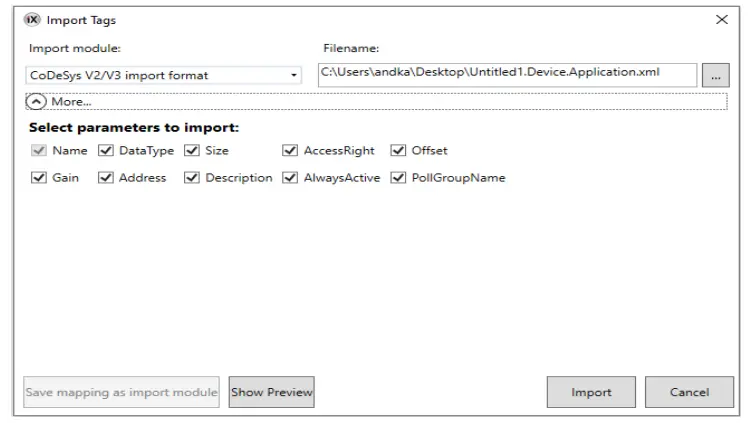
Task: Disable the Description checkbox
Action: point(192,178)
